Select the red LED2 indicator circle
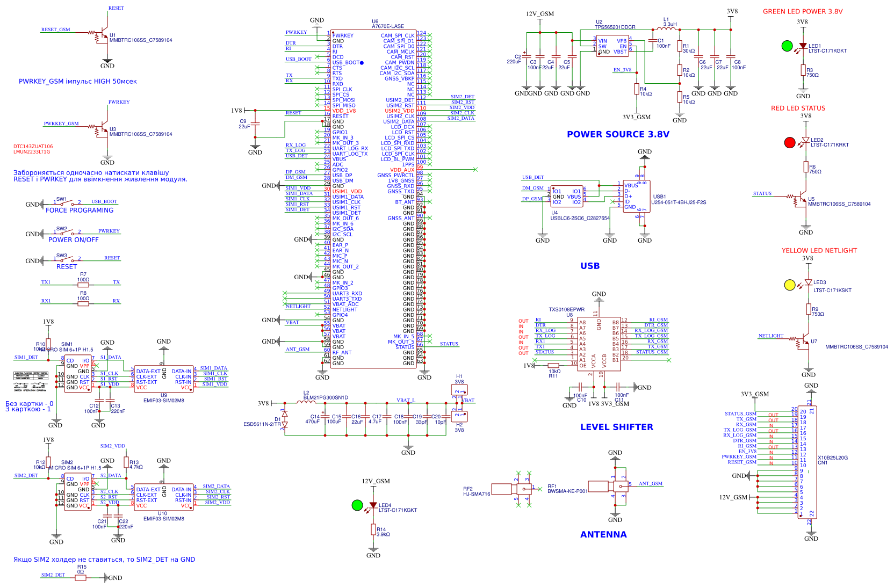The width and height of the screenshot is (894, 588). tap(789, 142)
